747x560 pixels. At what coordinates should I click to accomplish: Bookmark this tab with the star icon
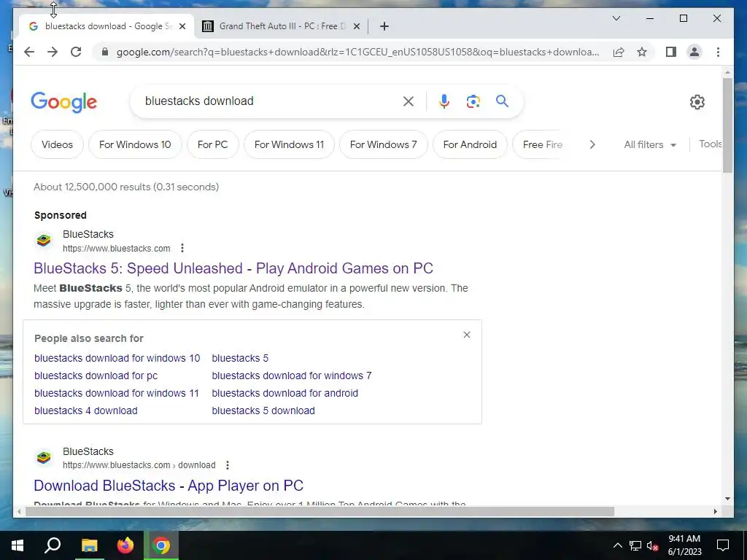tap(642, 52)
